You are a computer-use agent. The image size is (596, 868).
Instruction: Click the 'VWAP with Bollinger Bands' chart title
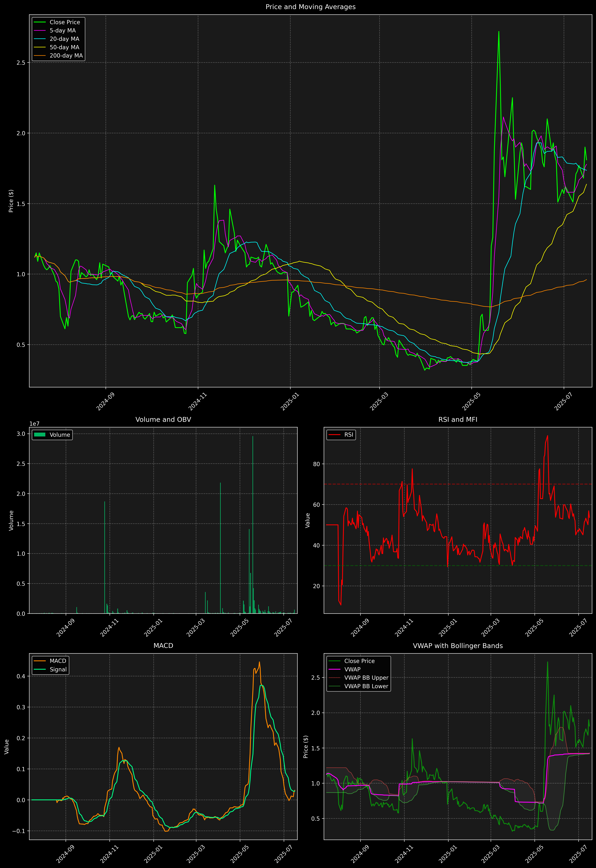click(x=458, y=646)
